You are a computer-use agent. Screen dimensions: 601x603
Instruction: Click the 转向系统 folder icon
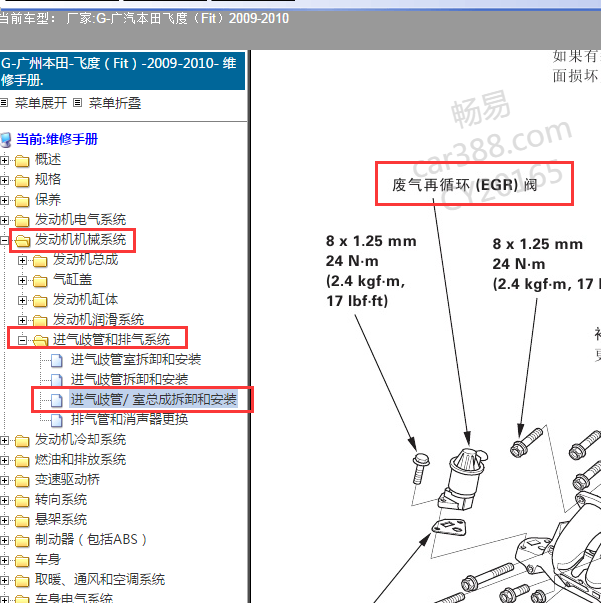click(x=22, y=501)
